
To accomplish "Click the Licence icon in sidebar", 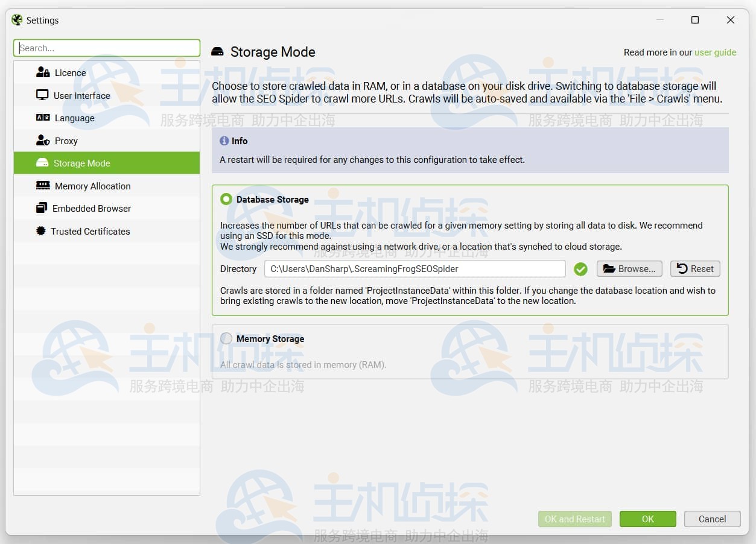I will [43, 72].
